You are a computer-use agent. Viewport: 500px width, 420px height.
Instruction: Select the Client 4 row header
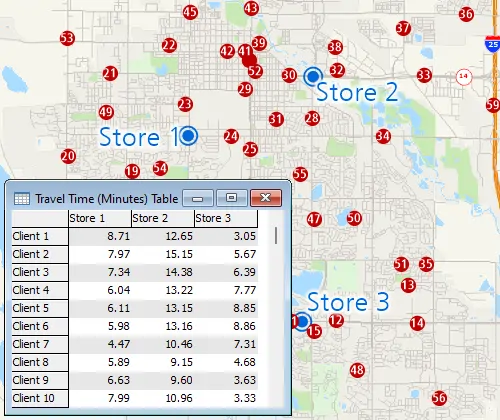[40, 291]
